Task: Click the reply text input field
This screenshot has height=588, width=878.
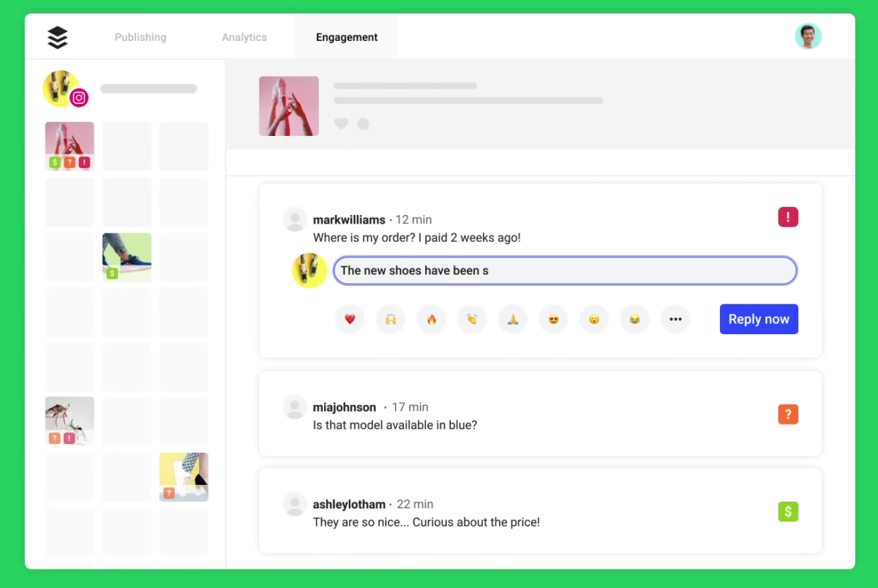Action: pos(565,271)
